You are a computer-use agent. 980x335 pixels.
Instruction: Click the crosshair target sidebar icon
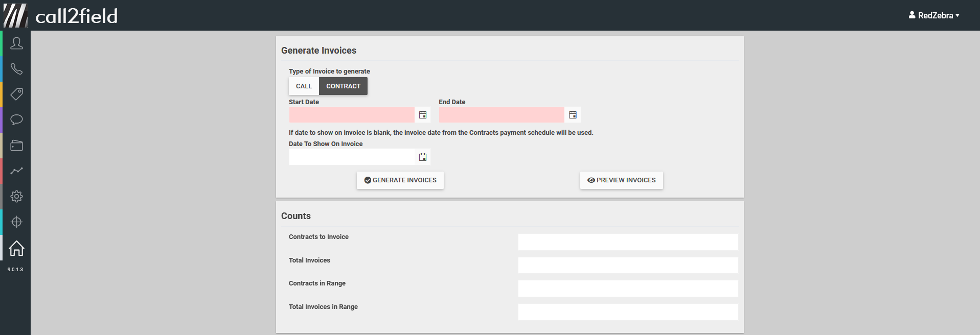coord(16,222)
